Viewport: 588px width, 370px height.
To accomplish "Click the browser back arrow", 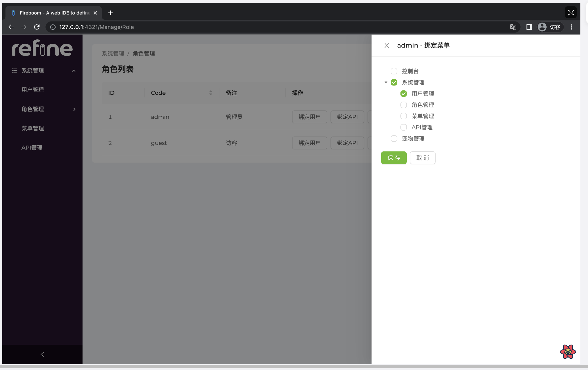I will tap(11, 27).
